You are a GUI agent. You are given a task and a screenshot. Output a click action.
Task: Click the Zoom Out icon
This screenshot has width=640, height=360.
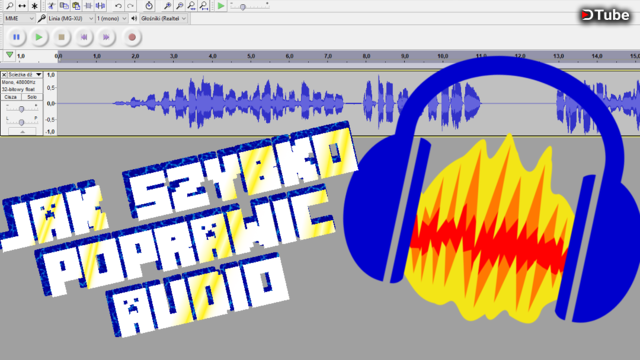click(179, 6)
